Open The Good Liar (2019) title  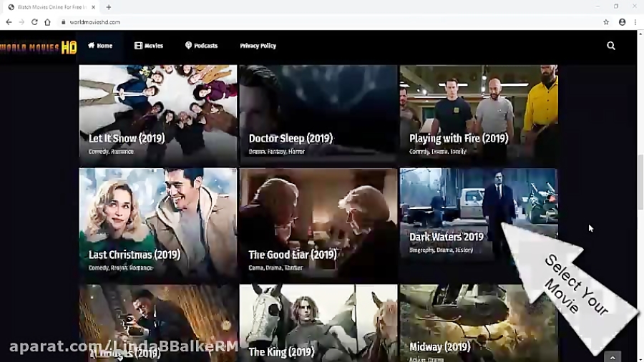(x=293, y=255)
